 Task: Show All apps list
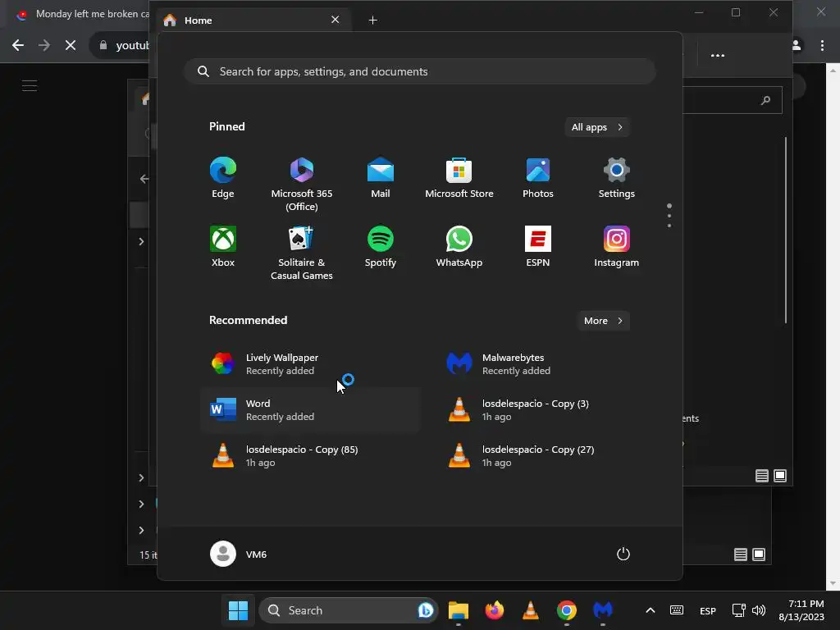(x=597, y=127)
